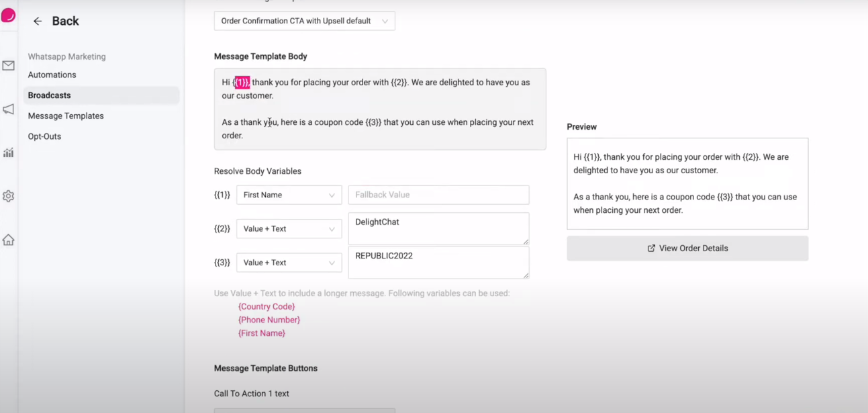Click the external link icon on View Order Details
Image resolution: width=868 pixels, height=413 pixels.
tap(650, 248)
